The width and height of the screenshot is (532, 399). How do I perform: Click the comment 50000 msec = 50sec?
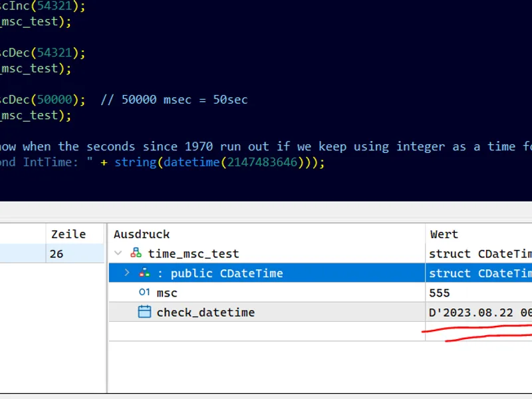coord(174,100)
